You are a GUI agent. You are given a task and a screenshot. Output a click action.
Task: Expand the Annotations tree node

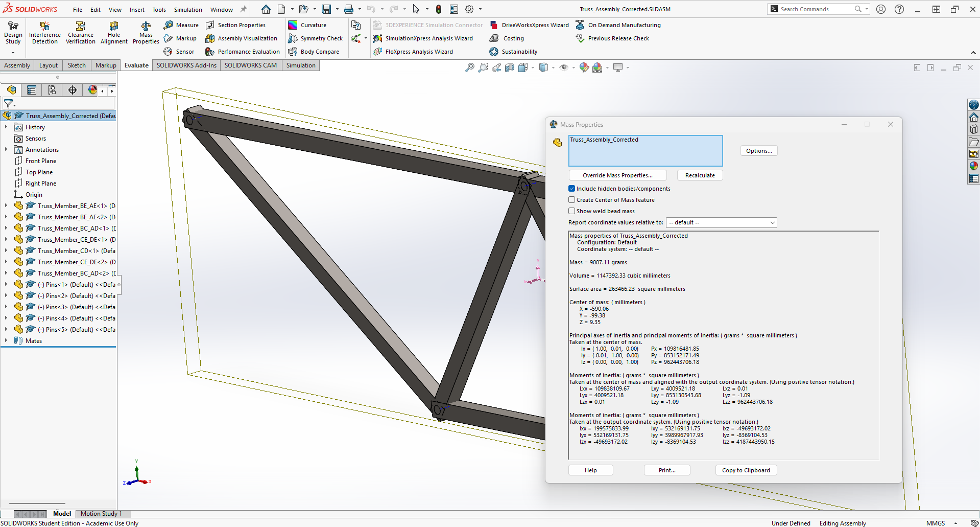click(6, 150)
